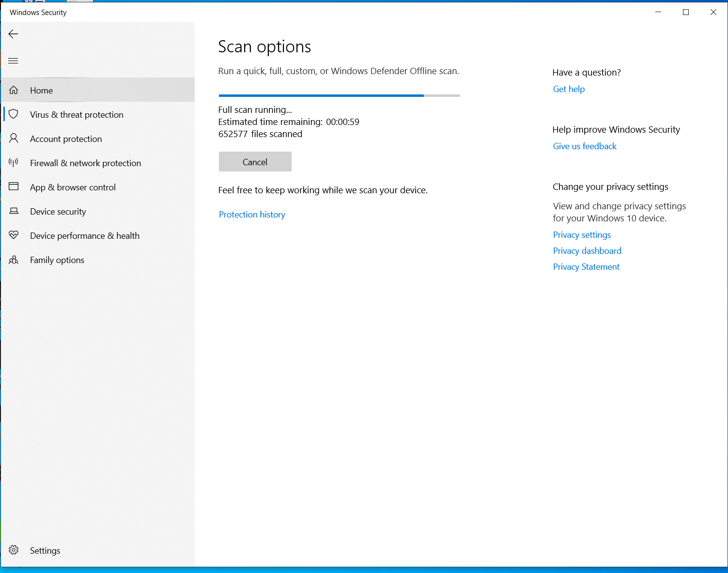Click 'Change your privacy settings' heading
The height and width of the screenshot is (573, 728).
[610, 187]
